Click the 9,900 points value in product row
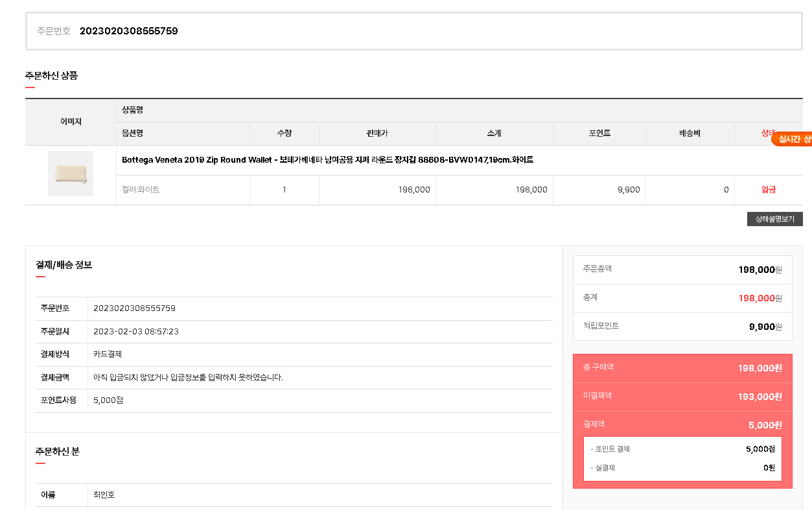The image size is (812, 510). (629, 190)
